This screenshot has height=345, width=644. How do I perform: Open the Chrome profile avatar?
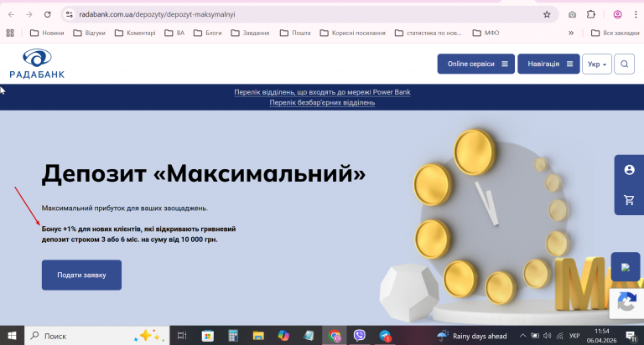tap(617, 14)
